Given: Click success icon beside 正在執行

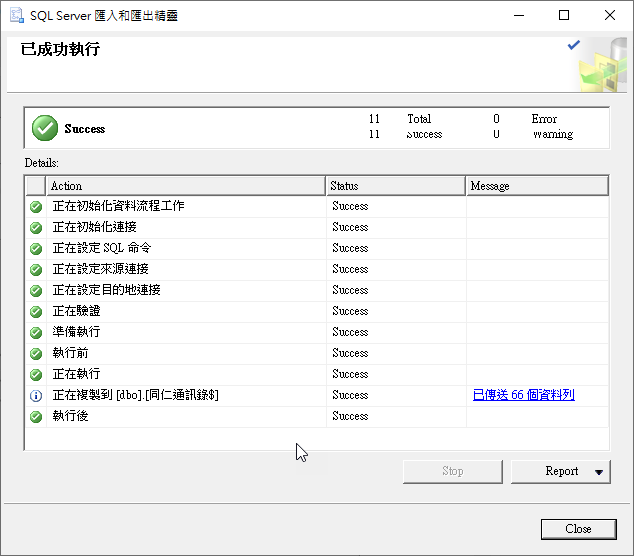Looking at the screenshot, I should click(36, 375).
